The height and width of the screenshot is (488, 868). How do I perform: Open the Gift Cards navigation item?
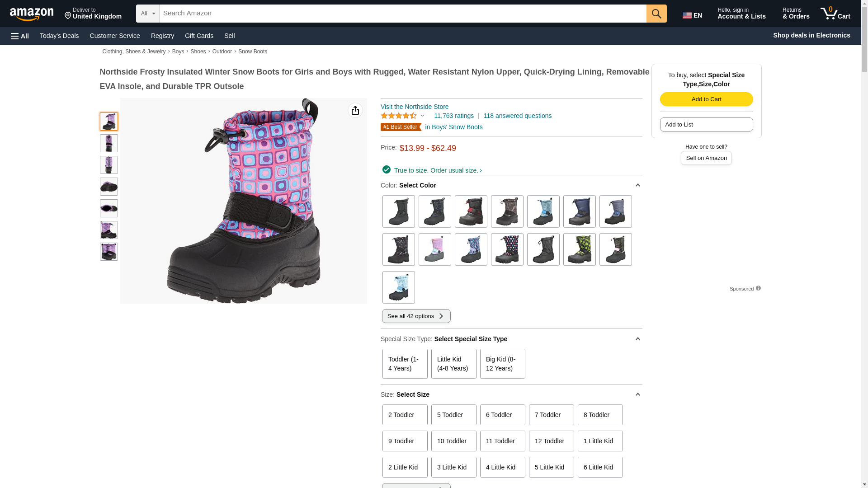(199, 36)
